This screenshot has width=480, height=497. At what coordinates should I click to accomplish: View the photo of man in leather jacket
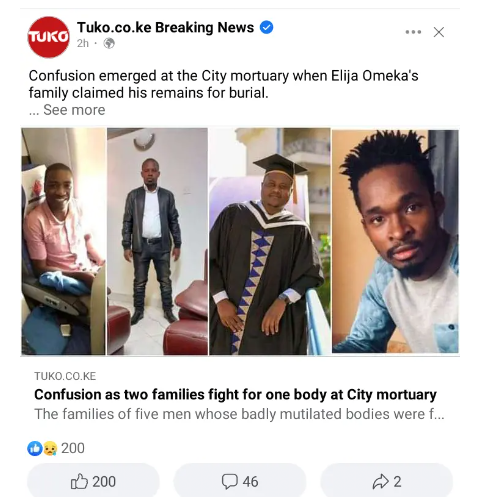point(157,241)
